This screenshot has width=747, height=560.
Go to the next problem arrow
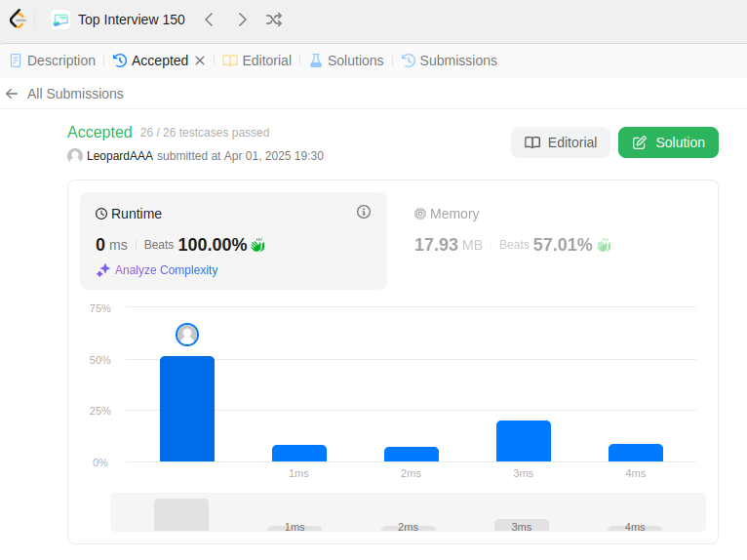pyautogui.click(x=243, y=20)
